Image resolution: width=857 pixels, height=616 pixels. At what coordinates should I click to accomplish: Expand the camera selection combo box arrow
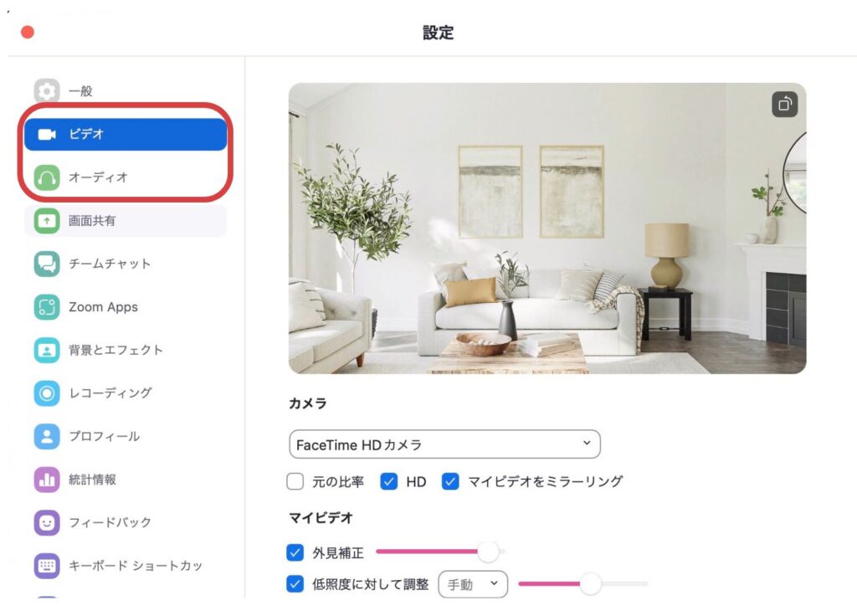click(x=588, y=444)
